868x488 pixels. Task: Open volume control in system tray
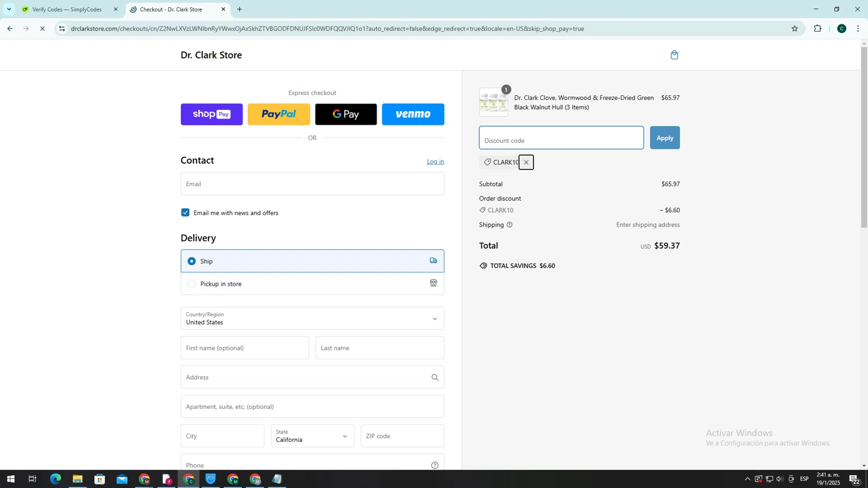pos(780,479)
